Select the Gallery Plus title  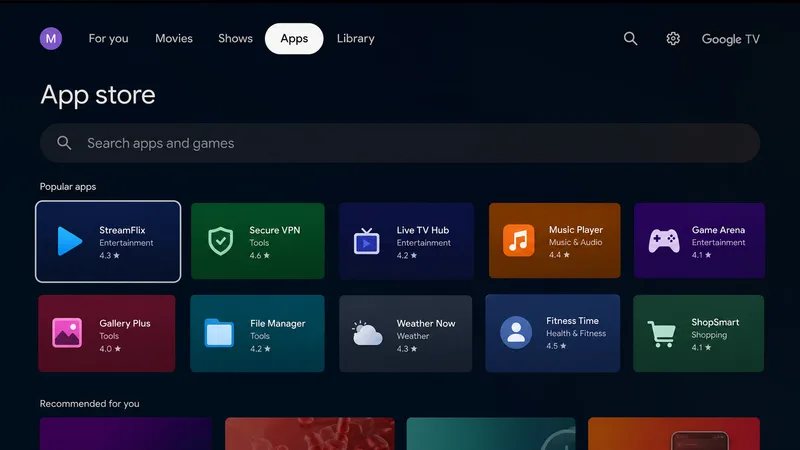pyautogui.click(x=125, y=323)
